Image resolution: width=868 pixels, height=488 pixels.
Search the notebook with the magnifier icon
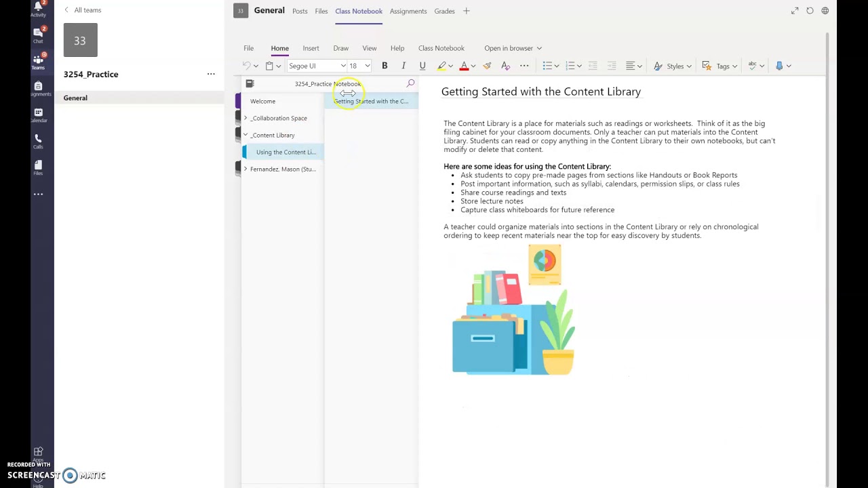coord(410,83)
